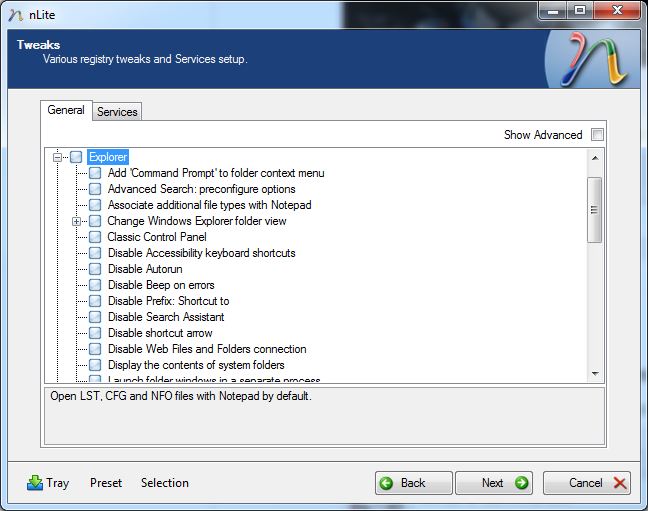Select 'Disable Accessibility keyboard shortcuts' text row

click(x=202, y=253)
